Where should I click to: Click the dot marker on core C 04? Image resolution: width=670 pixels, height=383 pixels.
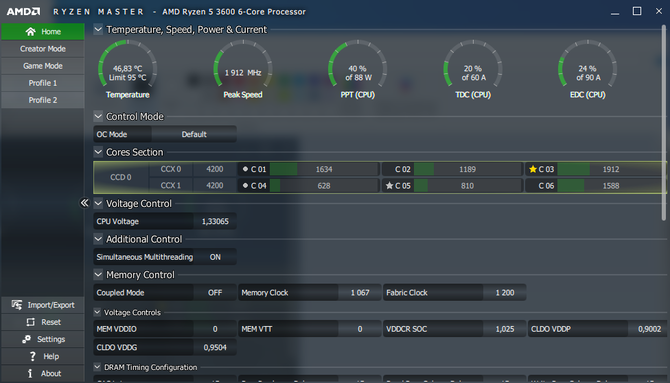pyautogui.click(x=245, y=185)
